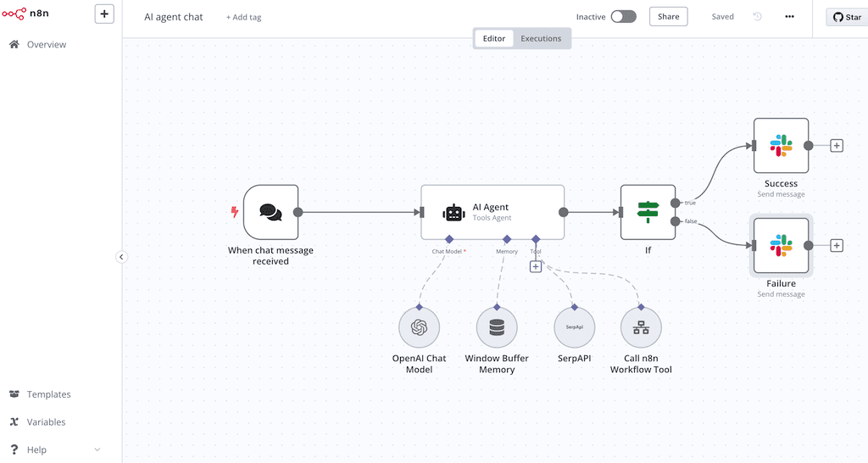Open the SerpAPI tool node

(x=575, y=327)
